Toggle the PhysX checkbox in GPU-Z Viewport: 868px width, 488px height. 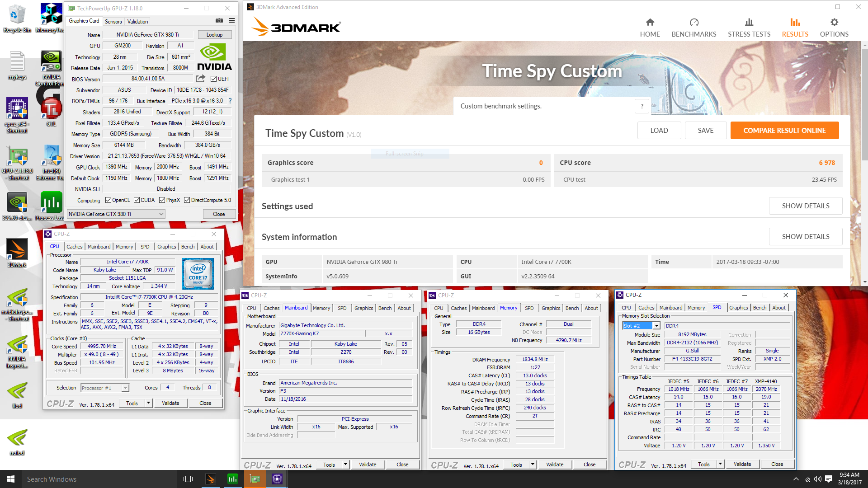[162, 200]
